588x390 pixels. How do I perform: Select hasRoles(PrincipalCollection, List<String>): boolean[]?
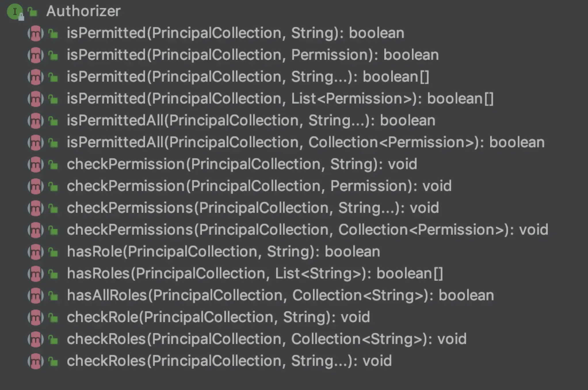click(x=255, y=274)
